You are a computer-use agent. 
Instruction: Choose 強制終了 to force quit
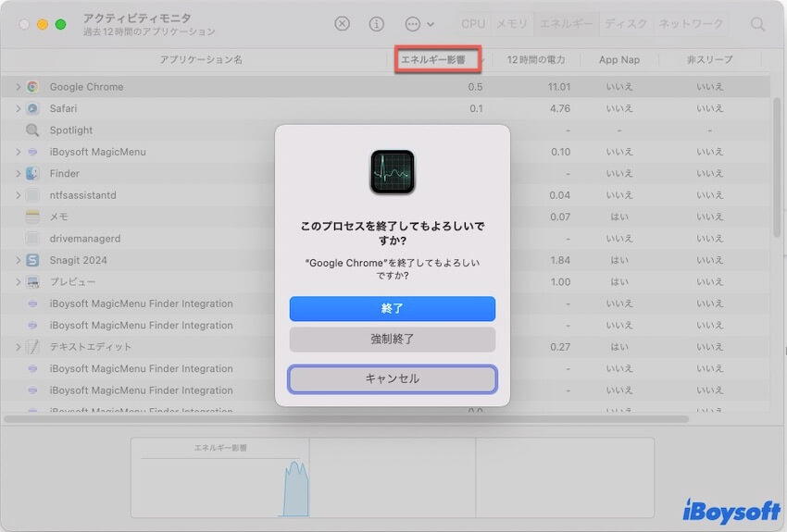[392, 340]
